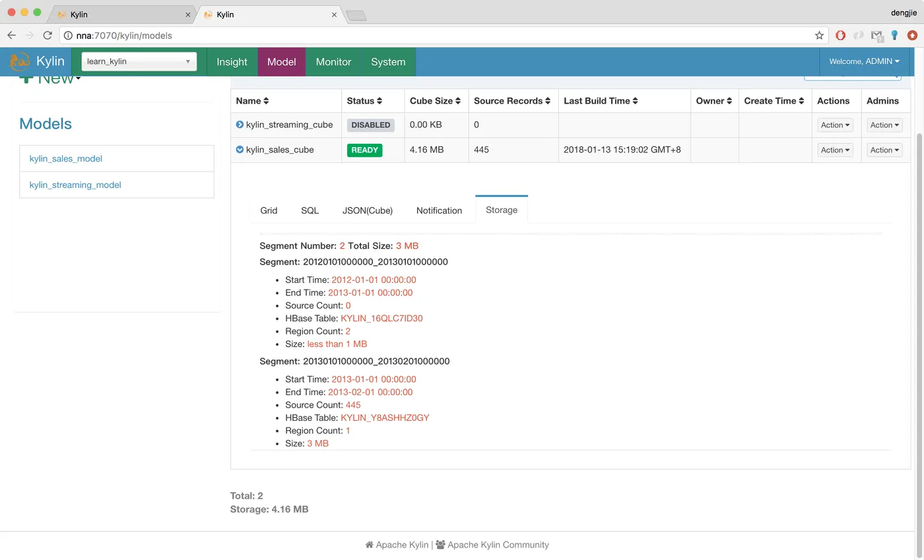Click the READY status badge
Image resolution: width=924 pixels, height=560 pixels.
coord(365,150)
